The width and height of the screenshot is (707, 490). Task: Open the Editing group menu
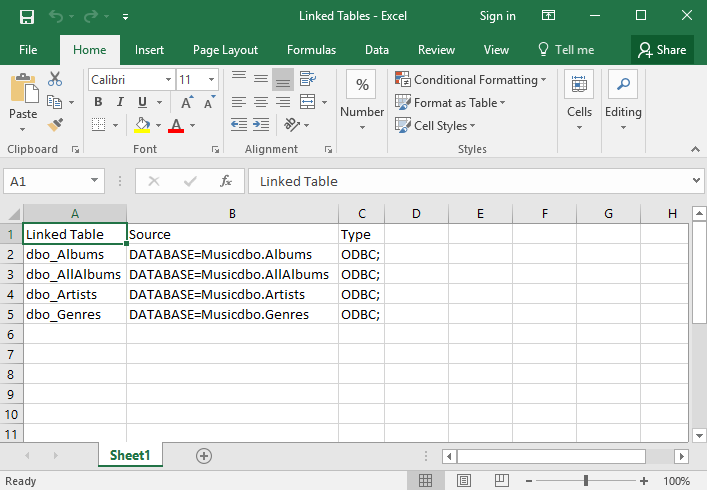[x=623, y=100]
